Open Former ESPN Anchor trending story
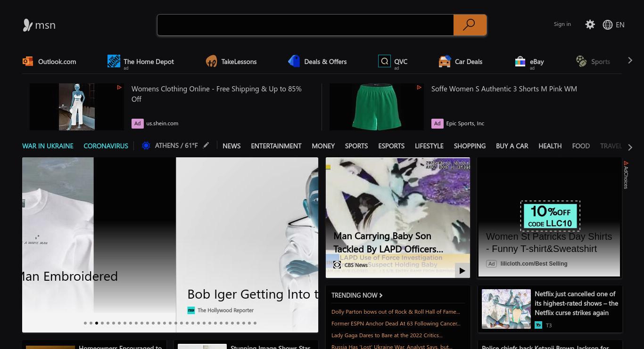This screenshot has height=349, width=644. (x=396, y=324)
